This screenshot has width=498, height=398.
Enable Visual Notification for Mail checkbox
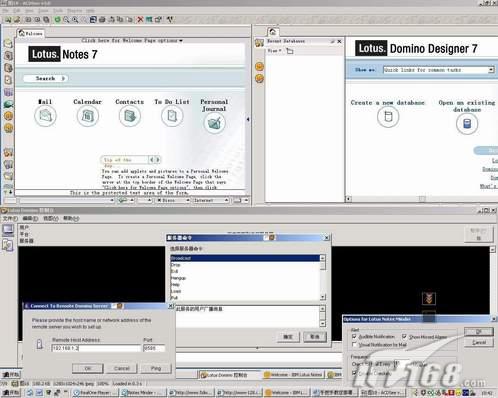[x=354, y=344]
